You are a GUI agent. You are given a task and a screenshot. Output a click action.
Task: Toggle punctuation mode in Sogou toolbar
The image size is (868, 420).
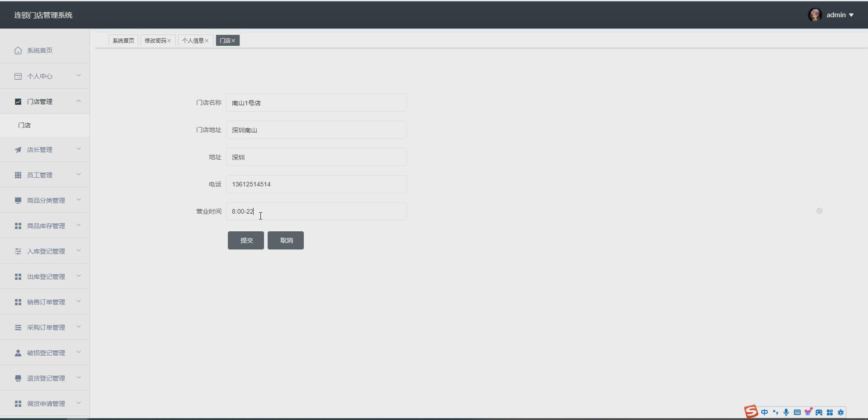click(775, 412)
